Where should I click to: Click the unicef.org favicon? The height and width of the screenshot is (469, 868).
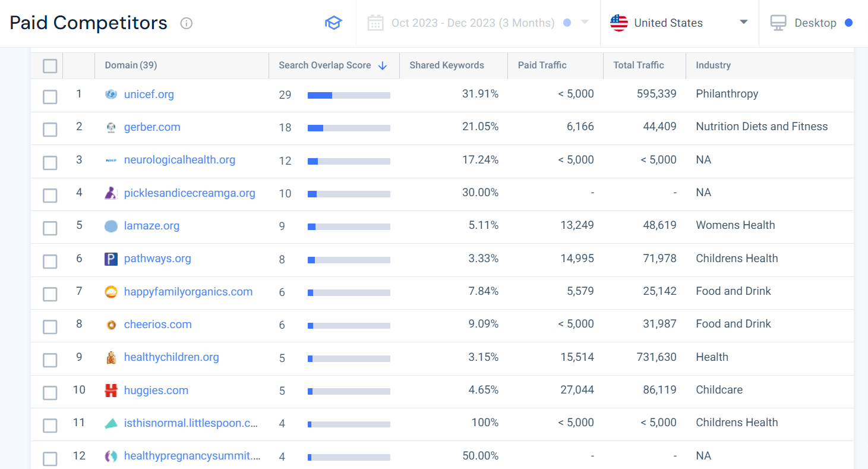coord(111,94)
